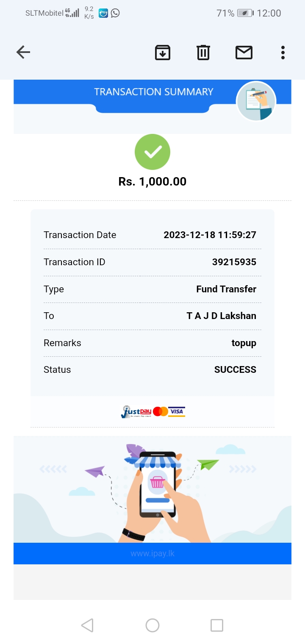Tap the Transaction Summary banner title
305x644 pixels.
click(x=153, y=92)
